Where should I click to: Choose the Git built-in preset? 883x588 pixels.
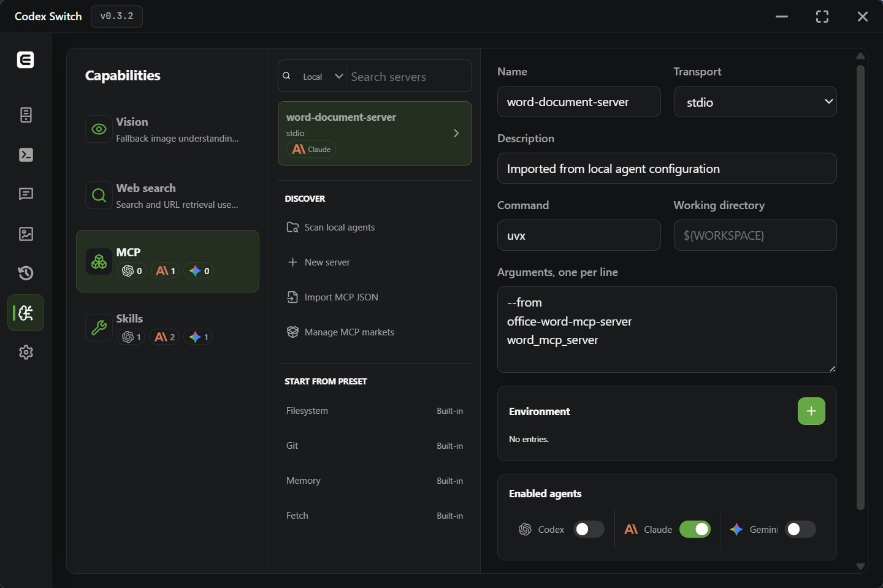point(375,446)
